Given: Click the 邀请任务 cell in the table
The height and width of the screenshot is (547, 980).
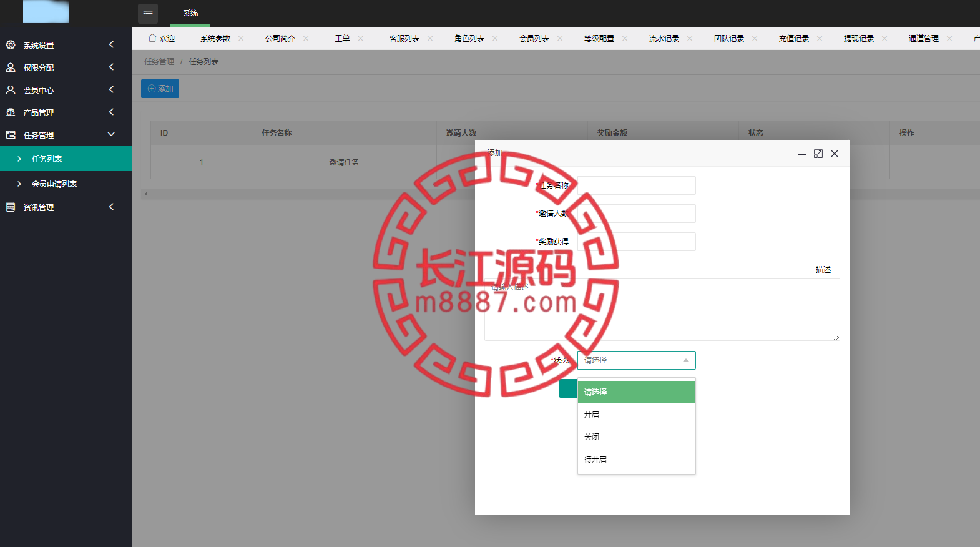Looking at the screenshot, I should coord(344,162).
